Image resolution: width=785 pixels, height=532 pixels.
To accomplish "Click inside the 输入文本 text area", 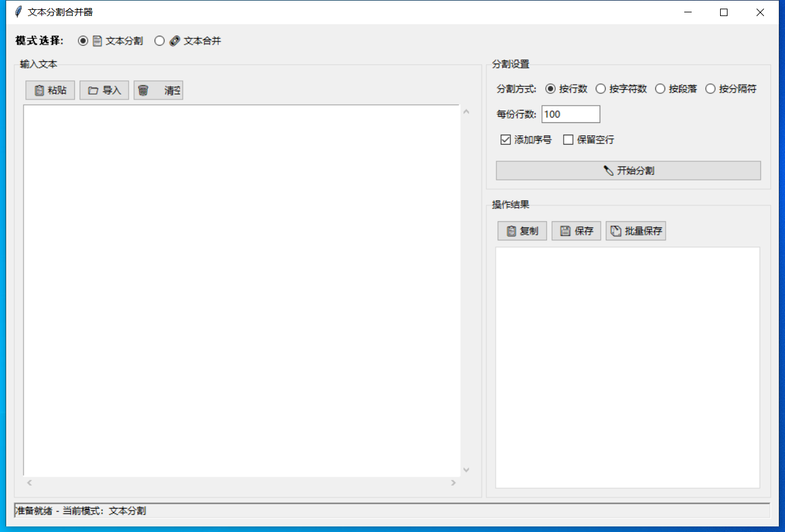I will (242, 290).
